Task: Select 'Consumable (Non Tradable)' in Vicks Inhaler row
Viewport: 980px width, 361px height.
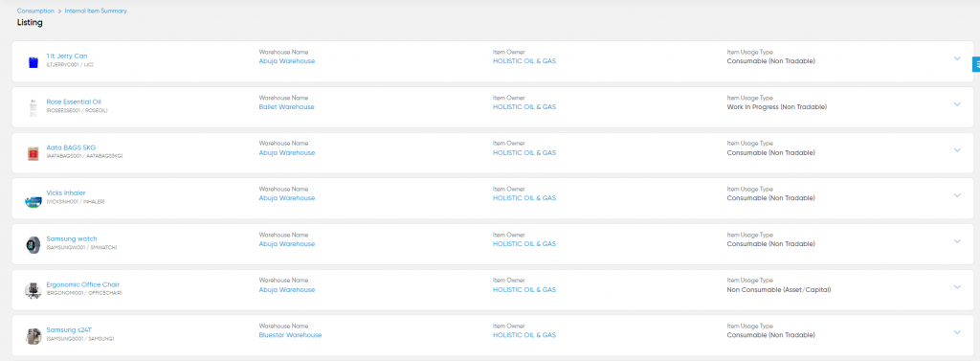Action: (x=770, y=198)
